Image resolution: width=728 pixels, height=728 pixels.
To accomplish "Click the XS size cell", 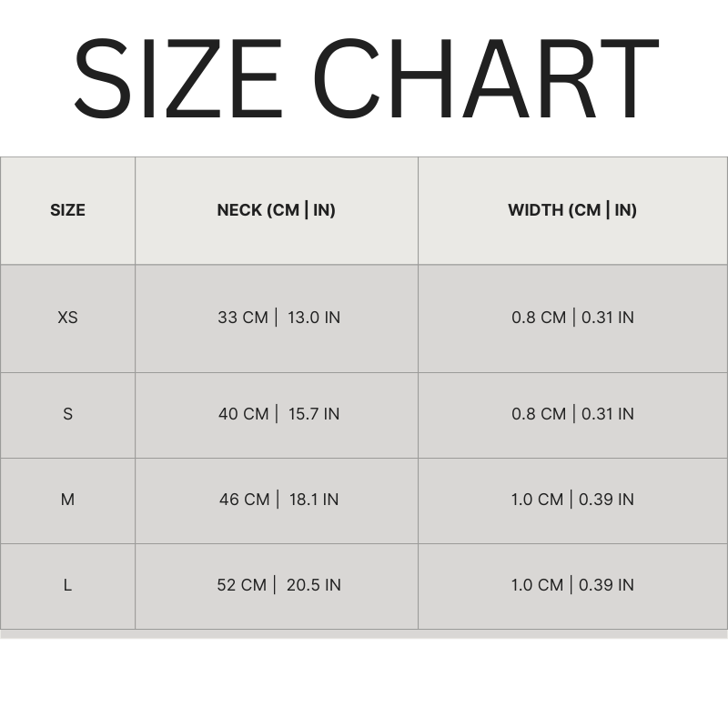I will [67, 318].
